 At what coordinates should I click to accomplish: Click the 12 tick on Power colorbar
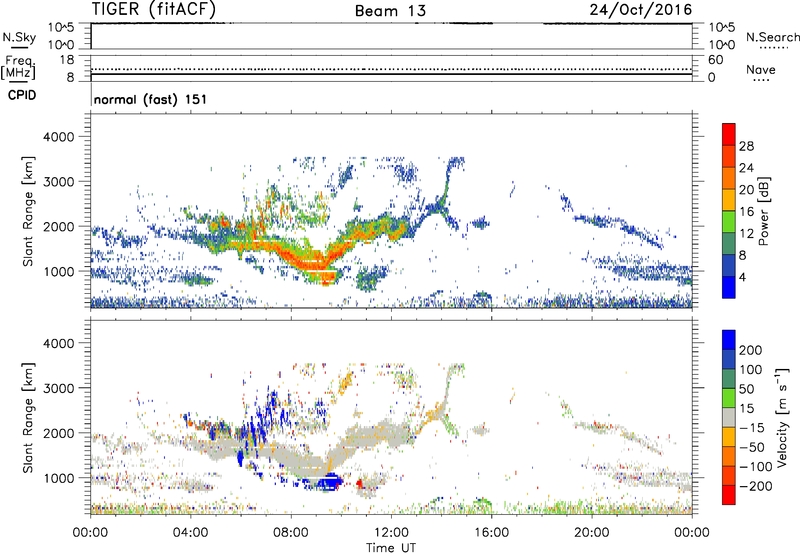[x=746, y=234]
